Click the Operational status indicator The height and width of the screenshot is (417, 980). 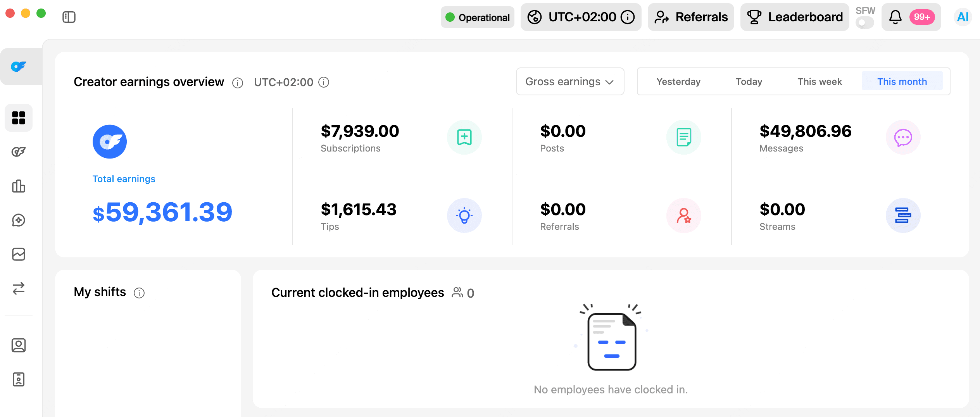coord(478,17)
